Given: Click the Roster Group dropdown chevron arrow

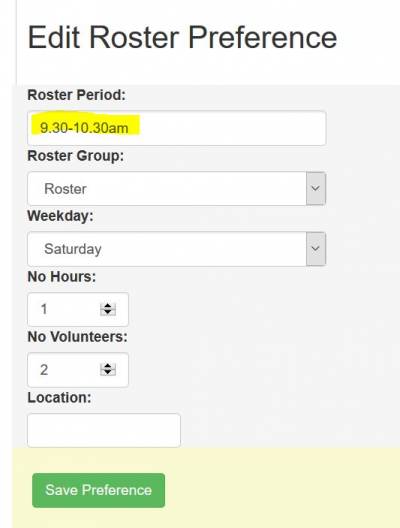Looking at the screenshot, I should coord(315,189).
